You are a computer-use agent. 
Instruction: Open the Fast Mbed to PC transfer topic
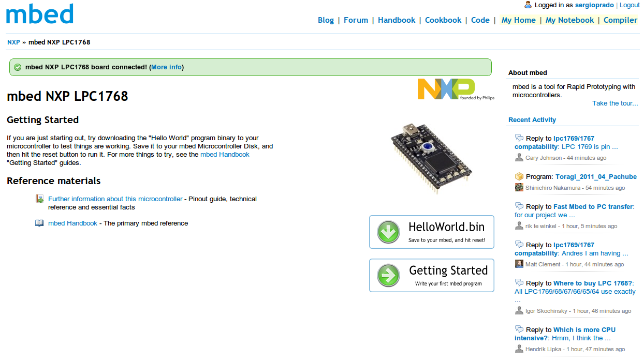(x=593, y=207)
